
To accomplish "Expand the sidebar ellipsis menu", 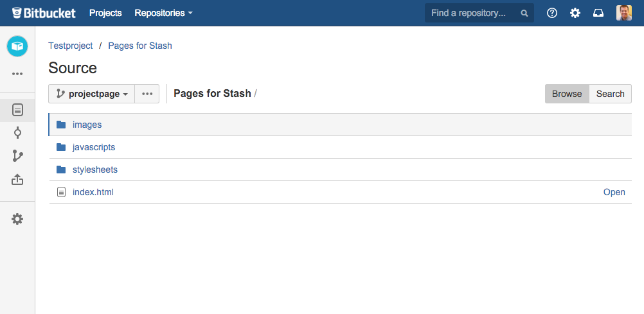I will click(x=17, y=74).
